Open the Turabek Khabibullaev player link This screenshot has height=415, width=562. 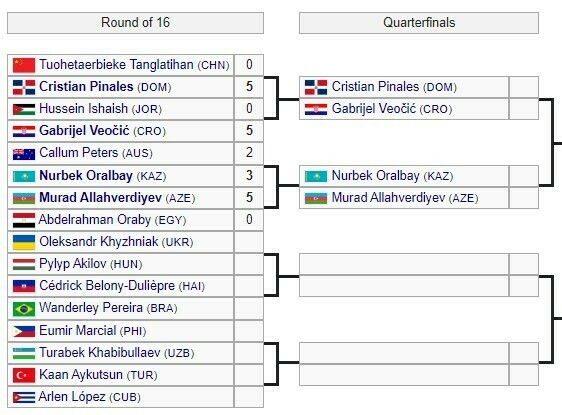(x=100, y=353)
